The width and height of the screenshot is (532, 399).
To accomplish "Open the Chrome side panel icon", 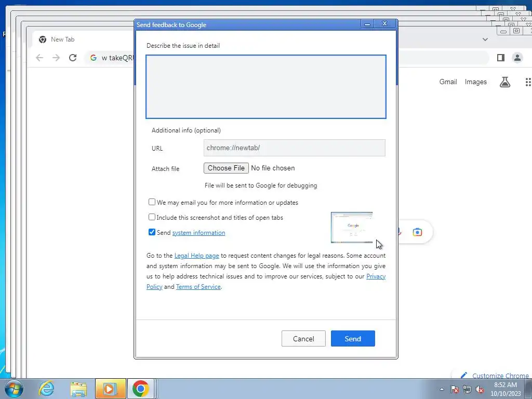I will click(x=501, y=58).
